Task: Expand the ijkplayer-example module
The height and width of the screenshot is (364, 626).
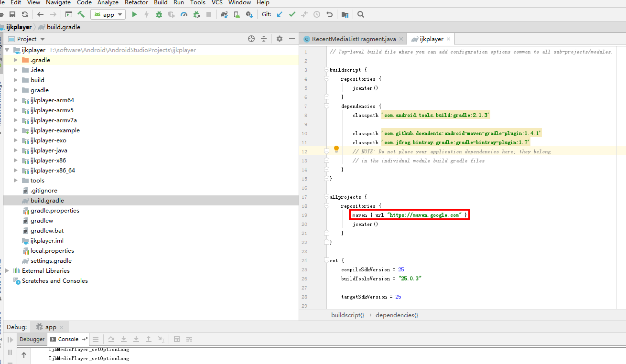Action: pyautogui.click(x=16, y=130)
